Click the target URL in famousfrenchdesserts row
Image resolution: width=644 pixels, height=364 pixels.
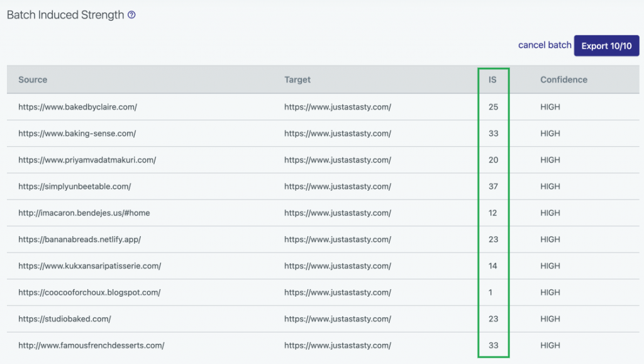(338, 346)
